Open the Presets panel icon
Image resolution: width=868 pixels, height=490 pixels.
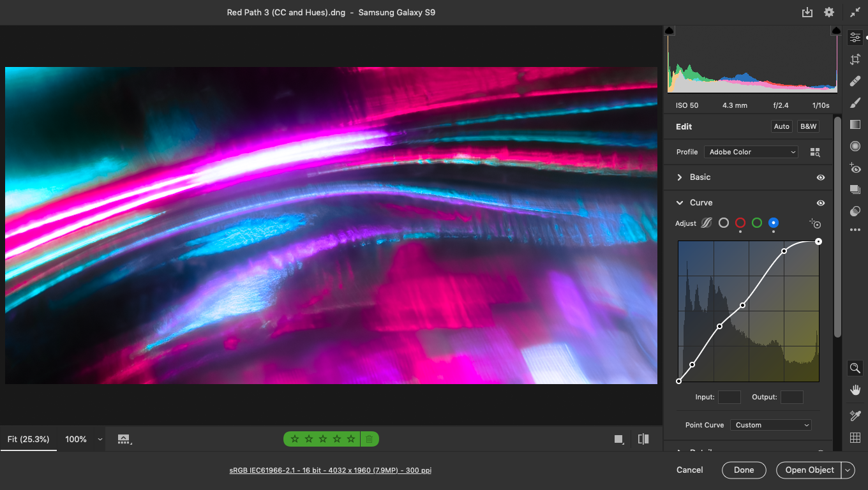coord(855,211)
